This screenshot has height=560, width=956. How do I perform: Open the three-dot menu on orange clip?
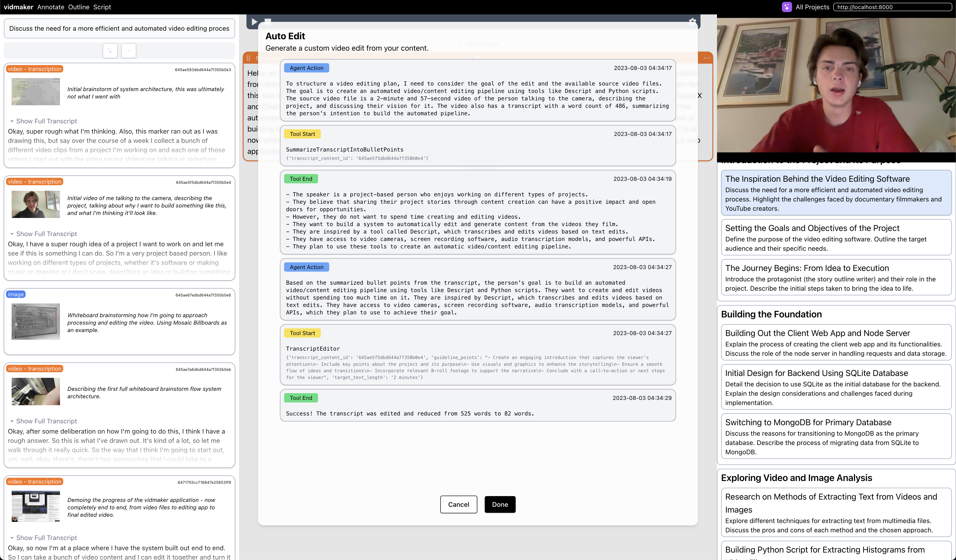[x=707, y=58]
